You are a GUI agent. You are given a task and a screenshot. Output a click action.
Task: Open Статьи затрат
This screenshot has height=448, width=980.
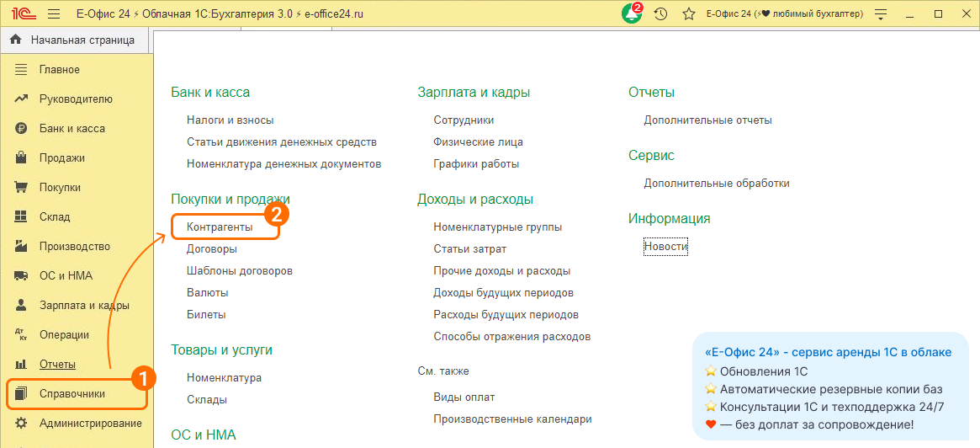(470, 249)
